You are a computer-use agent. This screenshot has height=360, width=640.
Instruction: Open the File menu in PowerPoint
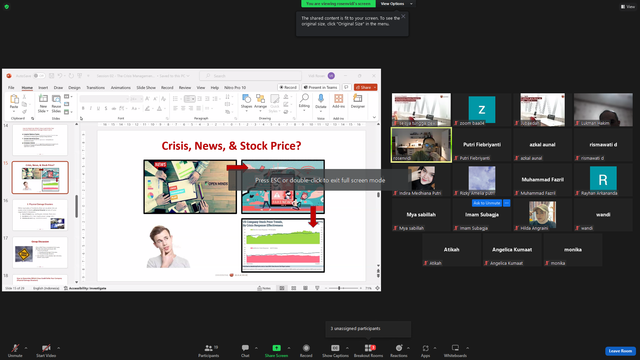11,87
